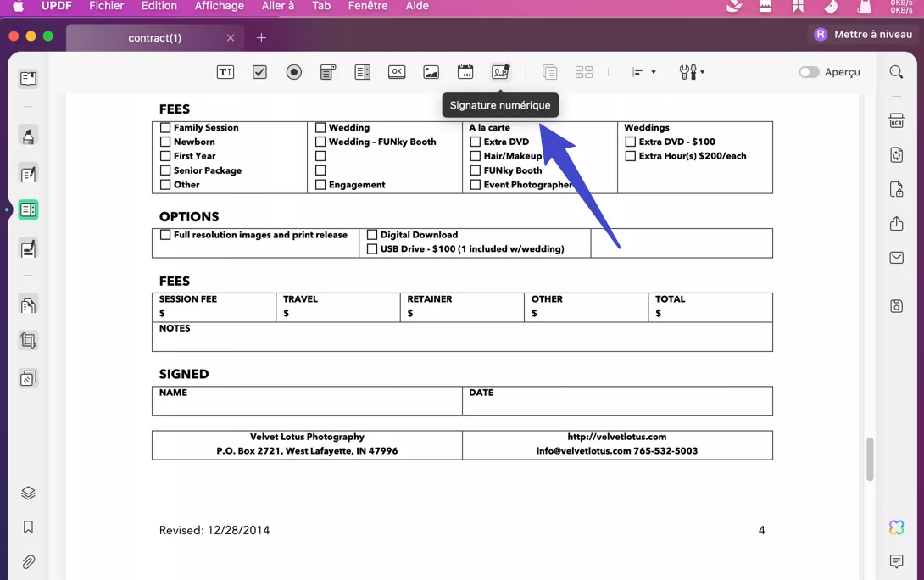The image size is (924, 580).
Task: Open Fill and Sign tool in sidebar
Action: point(28,248)
